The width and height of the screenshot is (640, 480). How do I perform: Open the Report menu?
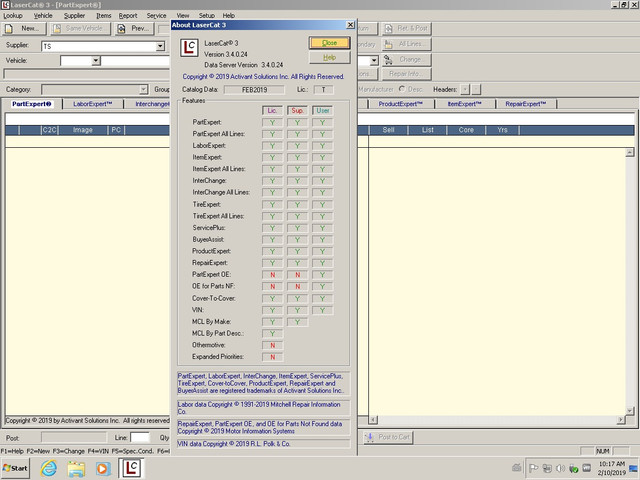pos(128,16)
